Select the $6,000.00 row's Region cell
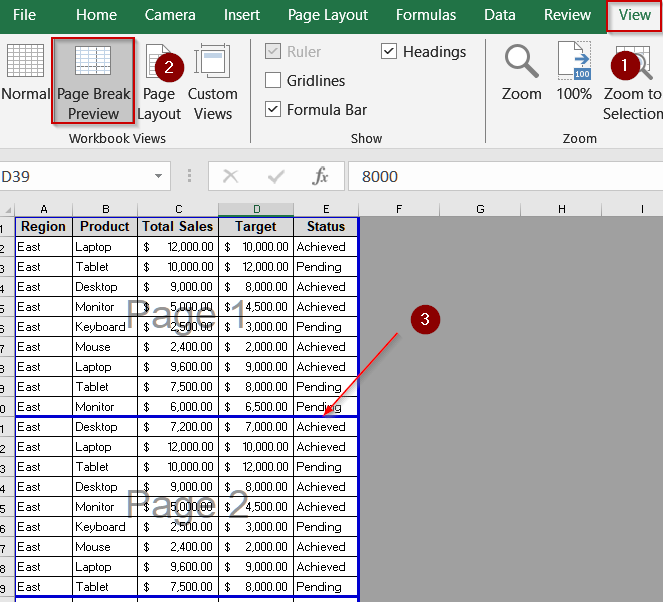The image size is (663, 602). pos(44,407)
